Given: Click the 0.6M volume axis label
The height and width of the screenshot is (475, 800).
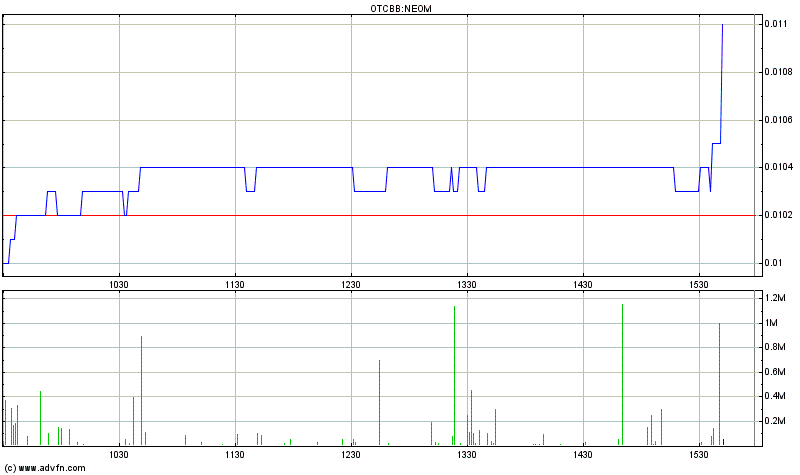Looking at the screenshot, I should click(775, 372).
